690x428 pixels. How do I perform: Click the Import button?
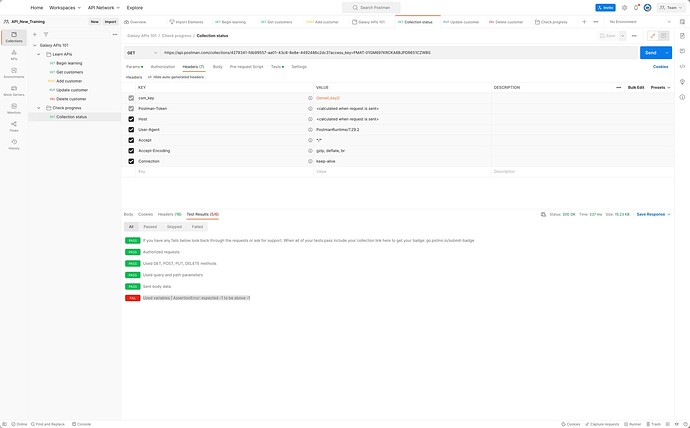[x=110, y=22]
